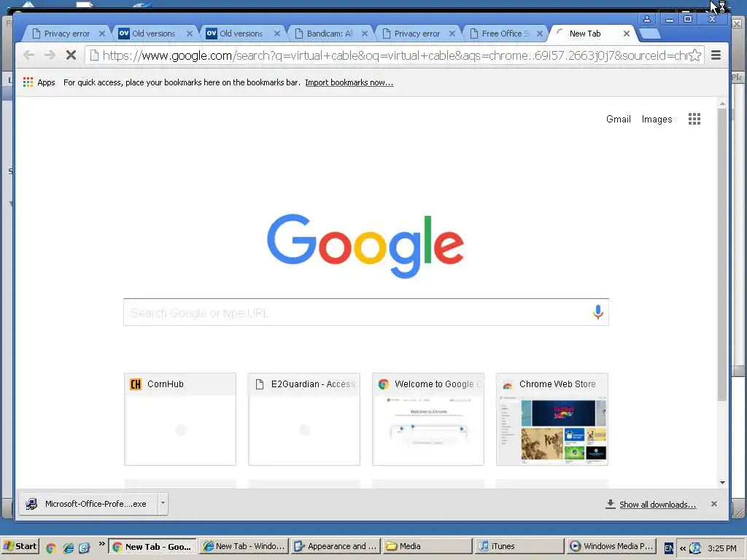Click the scrollbar up arrow

point(722,104)
